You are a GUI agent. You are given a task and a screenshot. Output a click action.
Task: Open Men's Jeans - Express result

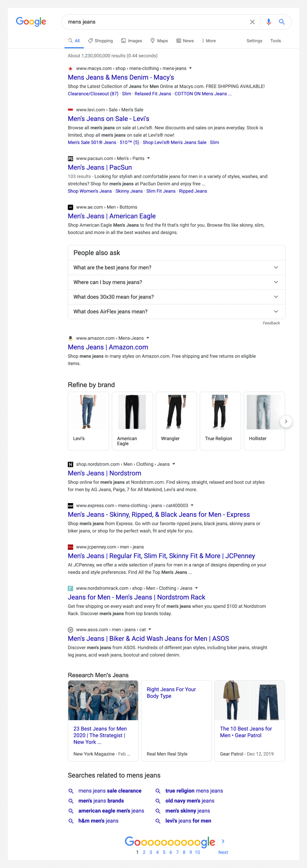(x=158, y=514)
